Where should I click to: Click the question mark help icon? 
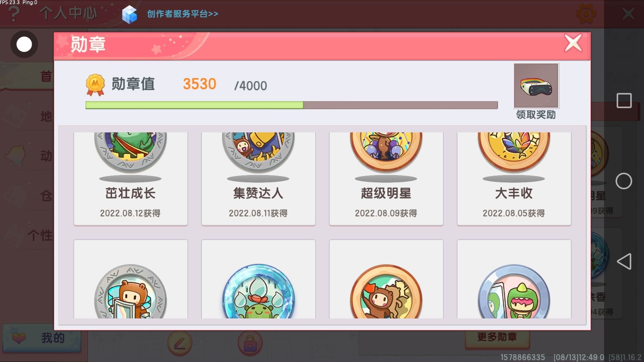coord(14,14)
